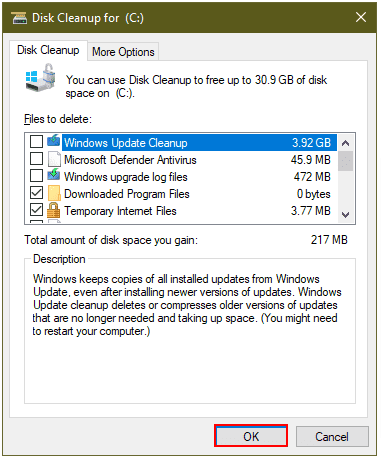Click the 30.9 GB free-up summary text
Image resolution: width=381 pixels, height=457 pixels.
click(196, 86)
